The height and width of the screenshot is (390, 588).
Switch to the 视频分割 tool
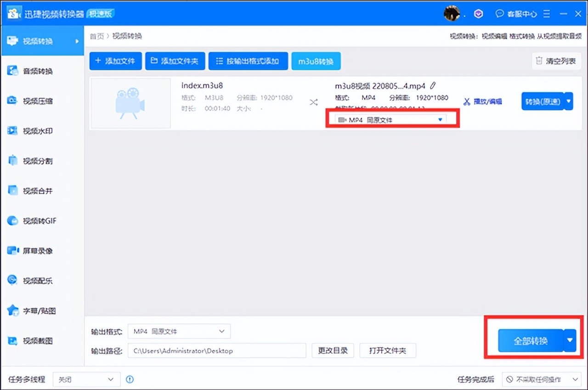(32, 161)
